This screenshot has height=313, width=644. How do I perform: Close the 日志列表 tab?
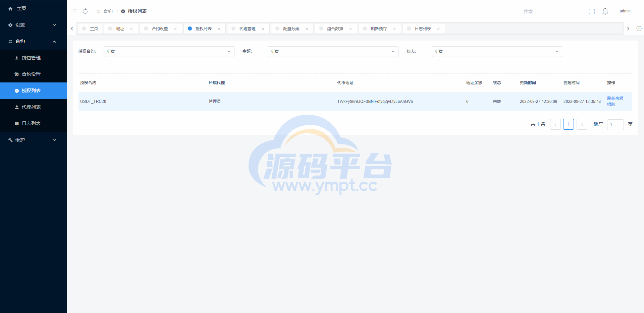[438, 29]
